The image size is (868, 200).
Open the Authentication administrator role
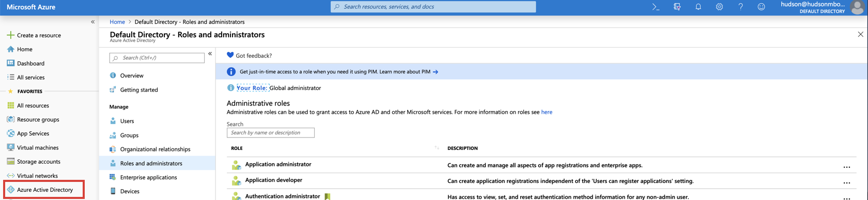pos(283,196)
